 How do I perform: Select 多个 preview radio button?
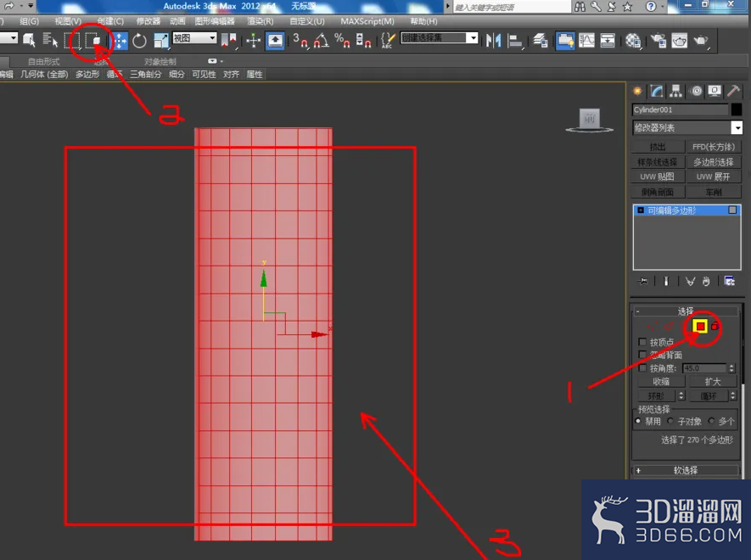[x=711, y=421]
